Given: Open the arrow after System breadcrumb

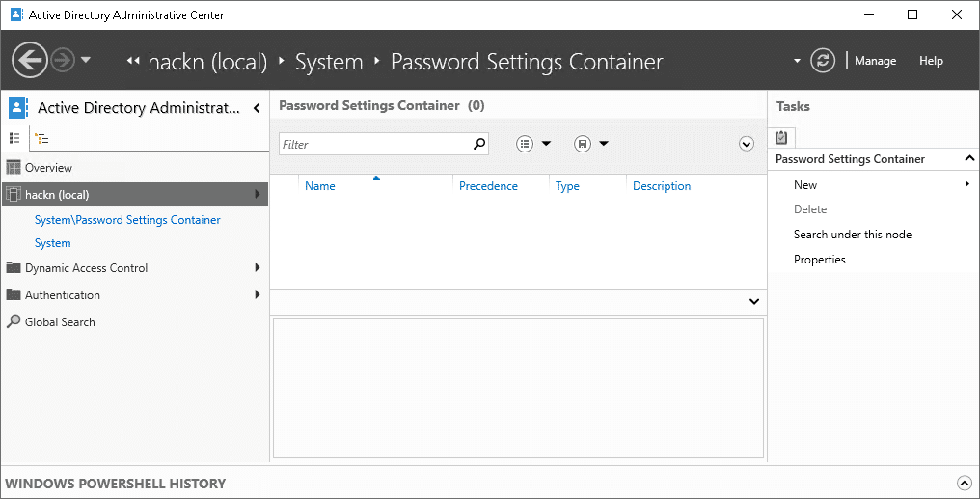Looking at the screenshot, I should tap(377, 61).
